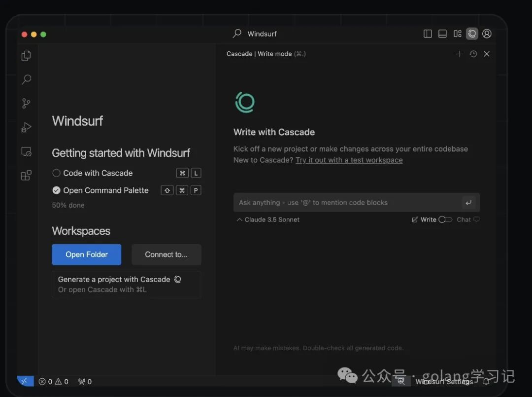Open customize layout icon
The width and height of the screenshot is (532, 397).
click(457, 34)
